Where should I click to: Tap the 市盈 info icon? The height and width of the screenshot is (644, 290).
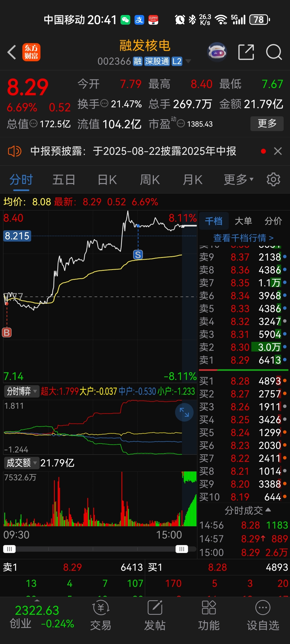click(x=181, y=123)
